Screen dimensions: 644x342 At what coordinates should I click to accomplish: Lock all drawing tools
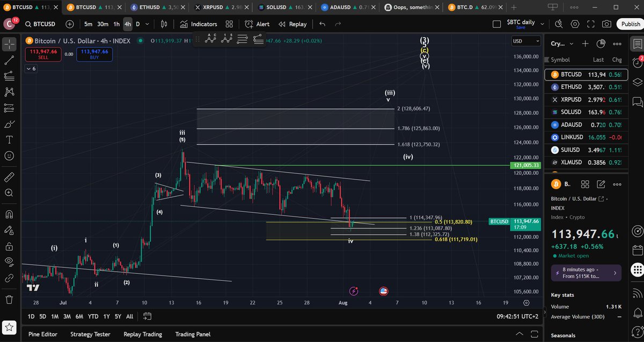click(x=9, y=246)
